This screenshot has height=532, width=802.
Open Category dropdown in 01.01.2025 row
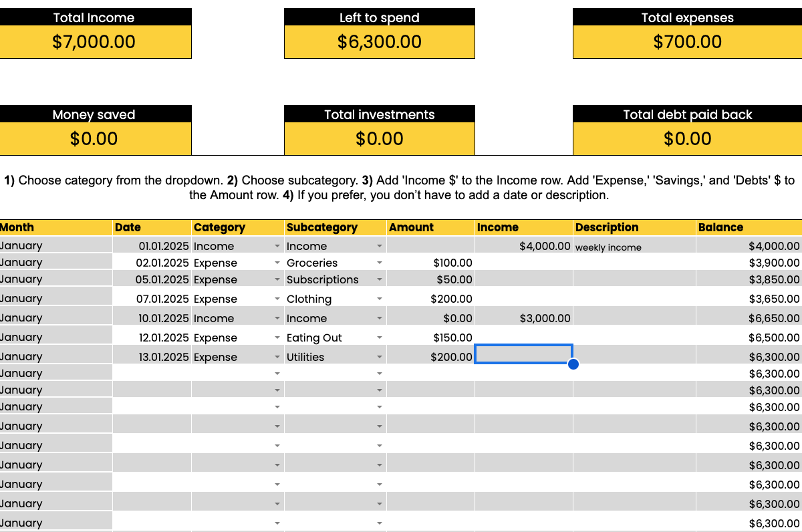coord(277,247)
